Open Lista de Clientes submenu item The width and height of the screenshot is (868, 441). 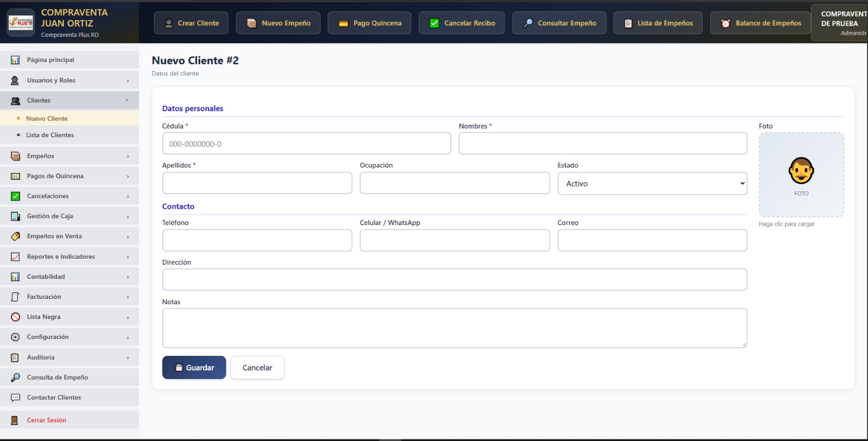(x=69, y=135)
